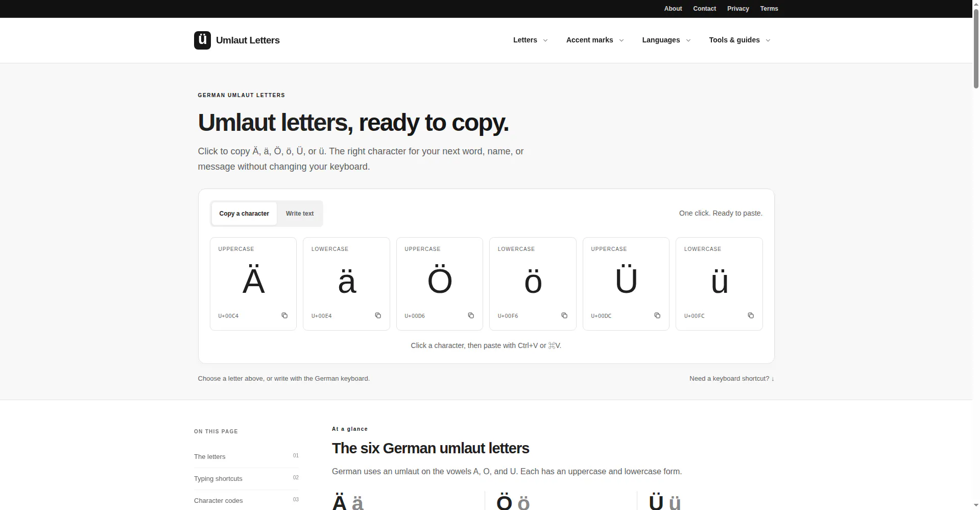Open the Terms link
Viewport: 980px width, 510px height.
coord(769,9)
